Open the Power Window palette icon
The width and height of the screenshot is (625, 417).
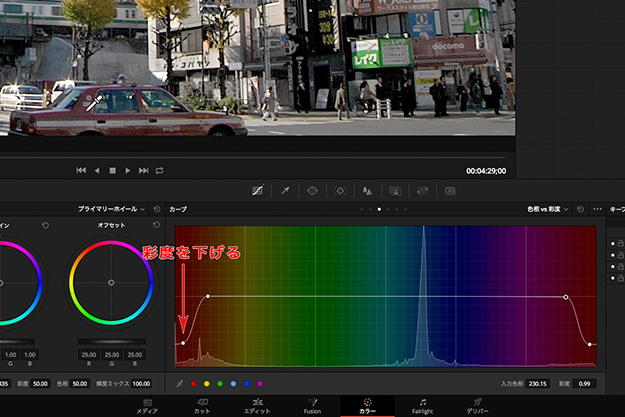[312, 190]
